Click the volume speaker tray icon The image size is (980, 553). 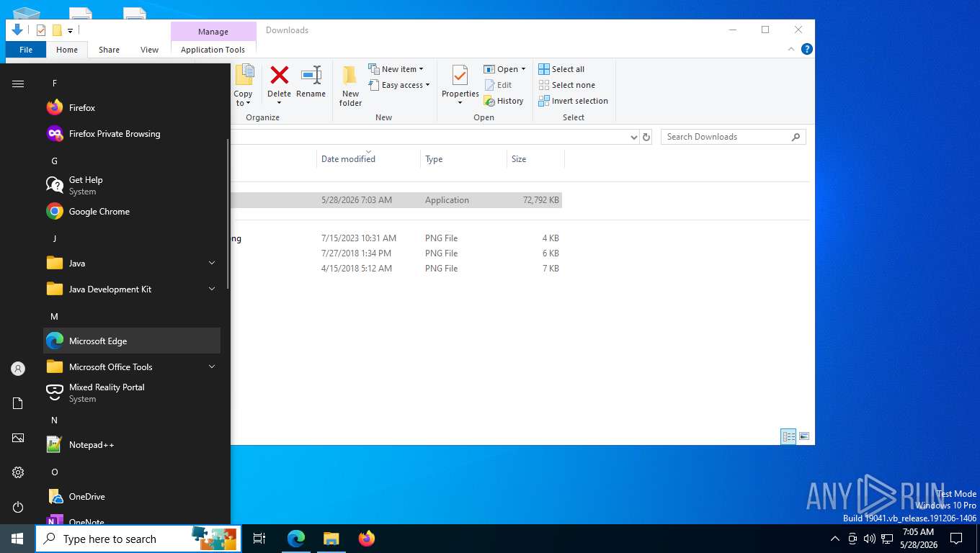pyautogui.click(x=869, y=539)
